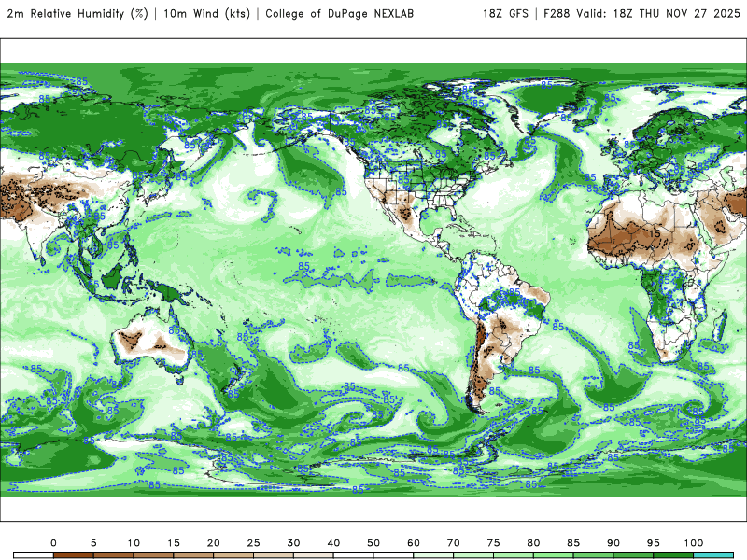The height and width of the screenshot is (560, 747).
Task: Click the '0' label on the color scale
Action: pos(53,543)
